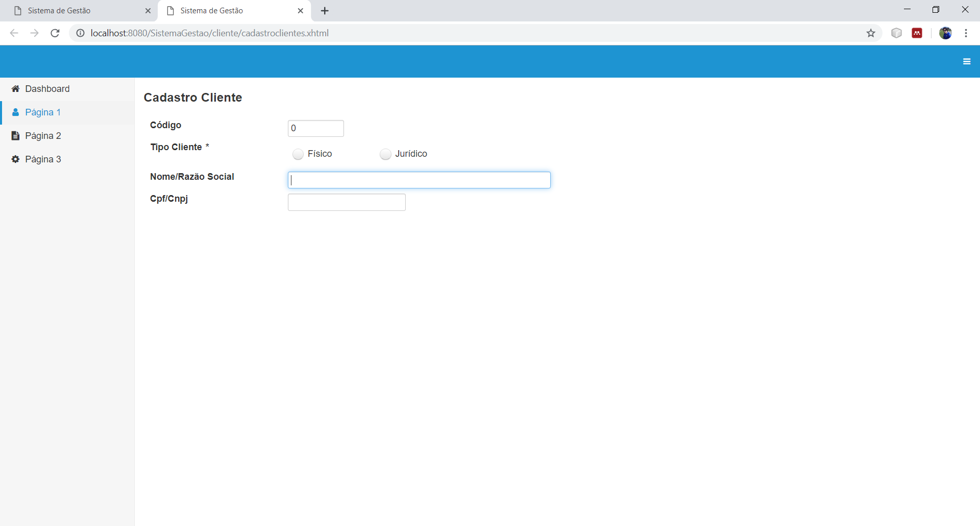This screenshot has width=980, height=526.
Task: View site information icon in address bar
Action: coord(80,33)
